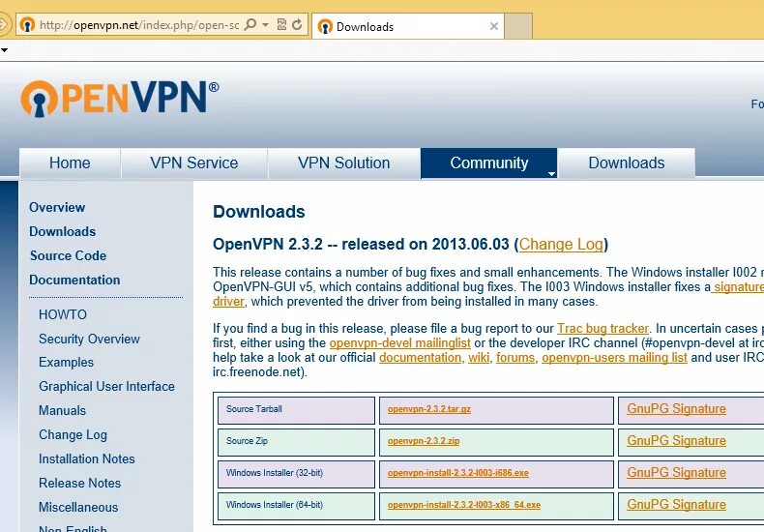
Task: Open Miscellaneous sidebar link
Action: 78,507
